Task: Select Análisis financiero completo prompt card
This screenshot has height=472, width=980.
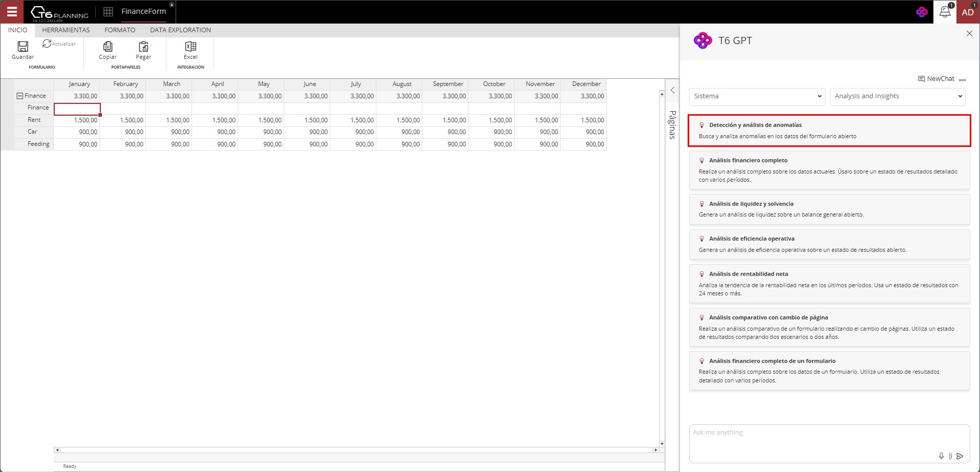Action: pos(829,170)
